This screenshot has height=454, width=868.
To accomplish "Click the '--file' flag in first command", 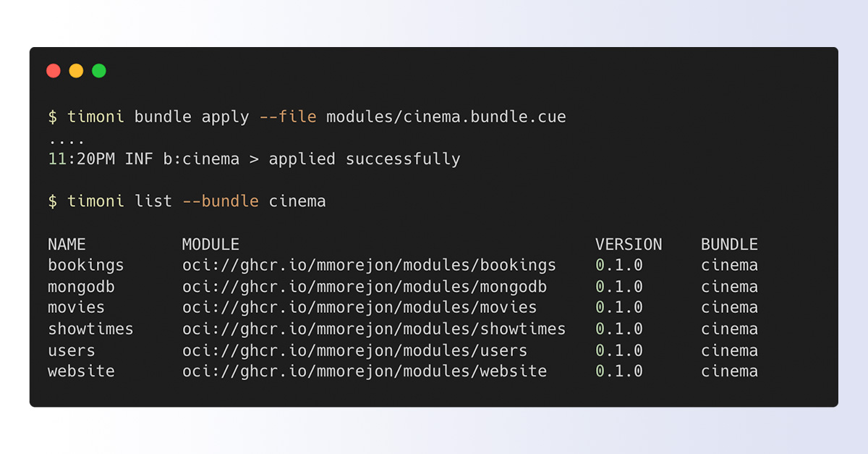I will 288,117.
